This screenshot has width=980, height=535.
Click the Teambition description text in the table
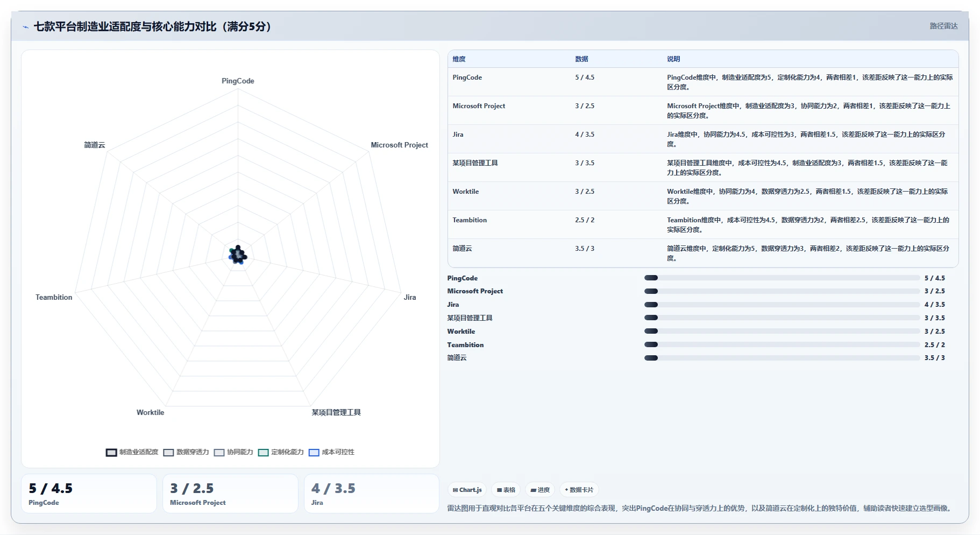[x=808, y=225]
